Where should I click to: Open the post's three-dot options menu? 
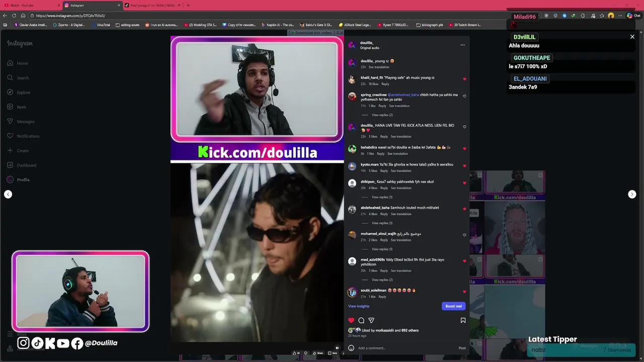pos(462,45)
